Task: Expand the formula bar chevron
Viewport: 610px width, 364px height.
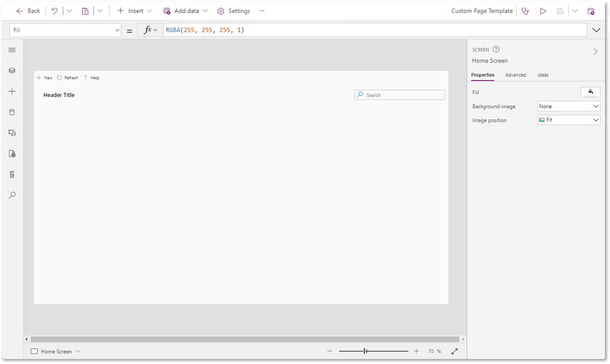Action: click(x=596, y=30)
